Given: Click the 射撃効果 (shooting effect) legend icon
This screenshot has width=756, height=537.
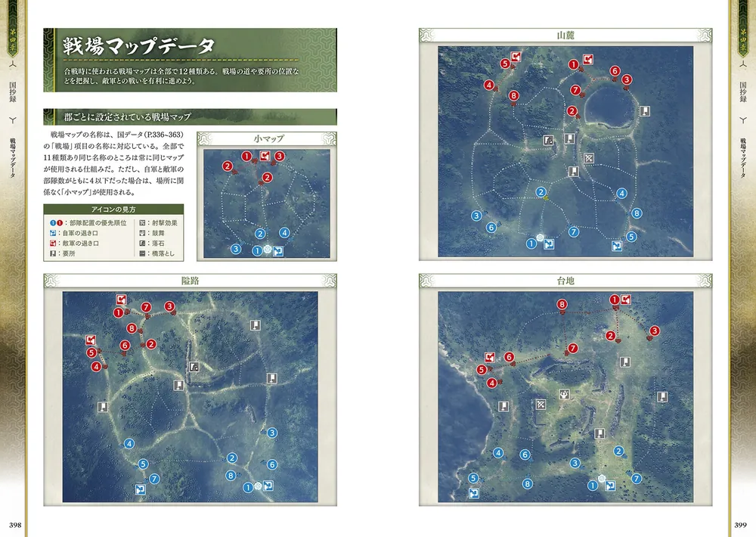Looking at the screenshot, I should point(141,222).
